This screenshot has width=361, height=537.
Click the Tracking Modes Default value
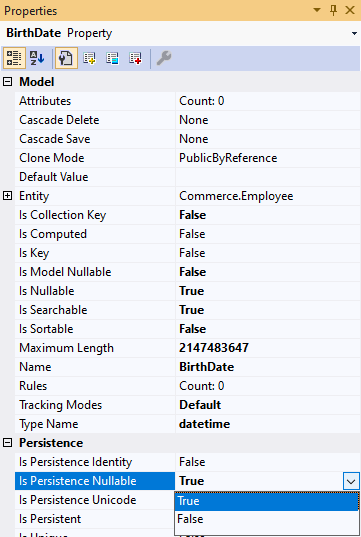[267, 405]
